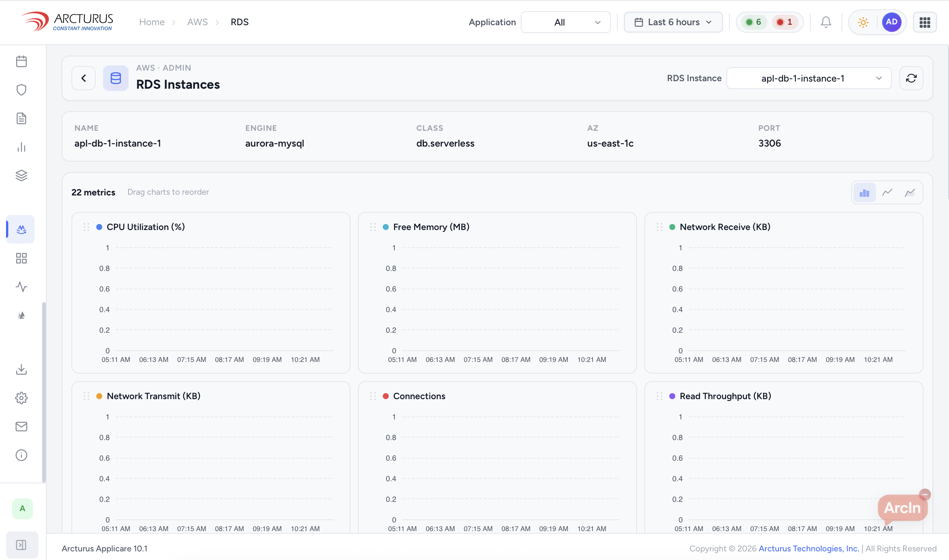Click the "3306" port value
The height and width of the screenshot is (560, 949).
pyautogui.click(x=769, y=144)
